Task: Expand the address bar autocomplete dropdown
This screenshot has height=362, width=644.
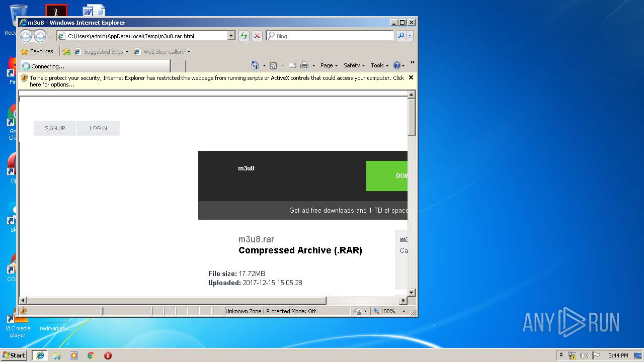Action: point(231,36)
